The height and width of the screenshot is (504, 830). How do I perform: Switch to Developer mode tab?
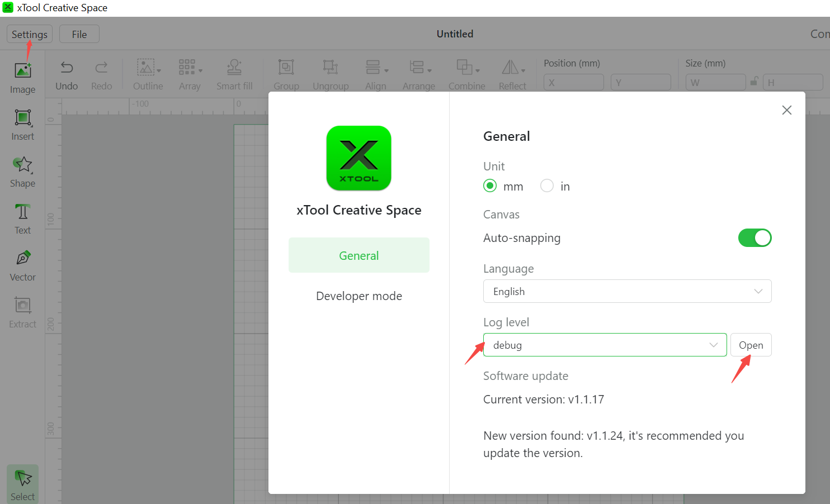[359, 296]
